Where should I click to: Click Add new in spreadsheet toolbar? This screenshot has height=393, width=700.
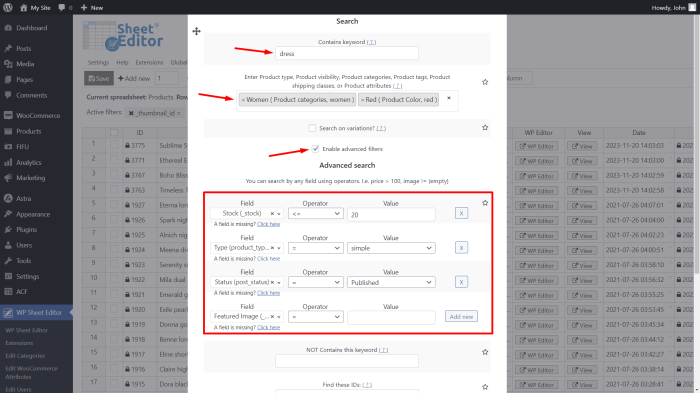(134, 78)
